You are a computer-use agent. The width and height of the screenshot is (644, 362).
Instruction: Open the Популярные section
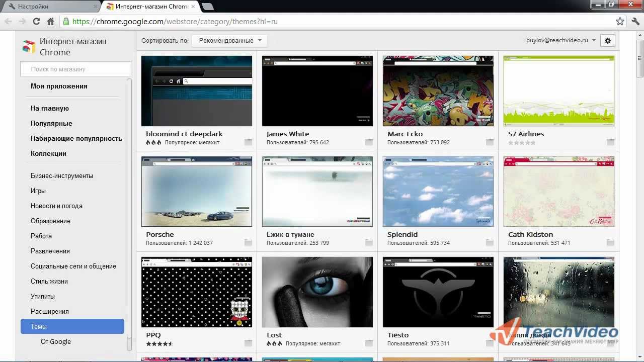(51, 123)
